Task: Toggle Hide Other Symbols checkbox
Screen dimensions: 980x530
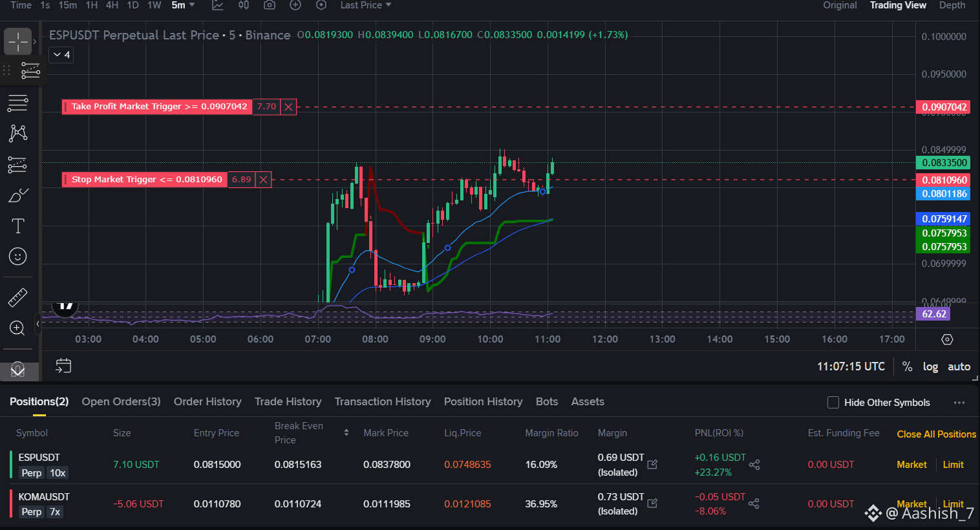Action: click(x=833, y=402)
